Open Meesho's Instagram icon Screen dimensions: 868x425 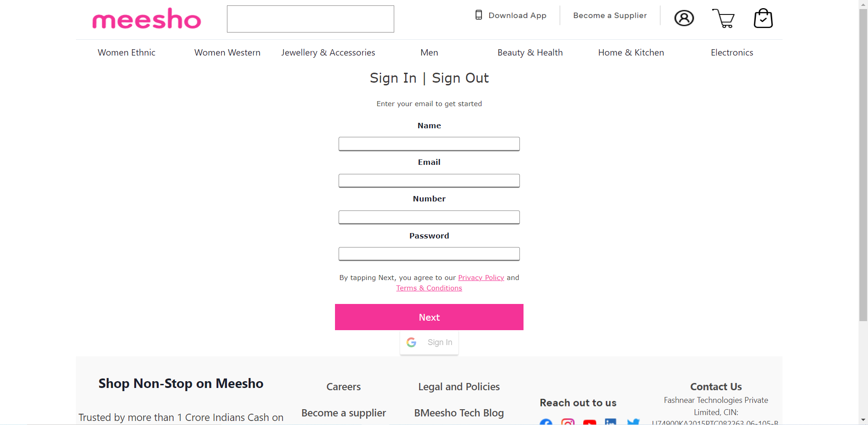568,422
